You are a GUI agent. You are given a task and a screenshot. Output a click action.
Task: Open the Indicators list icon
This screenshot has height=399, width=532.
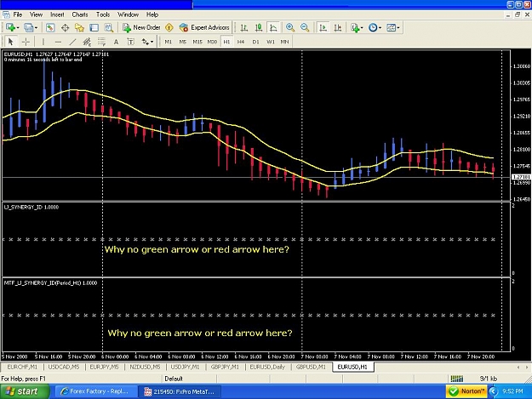(355, 28)
